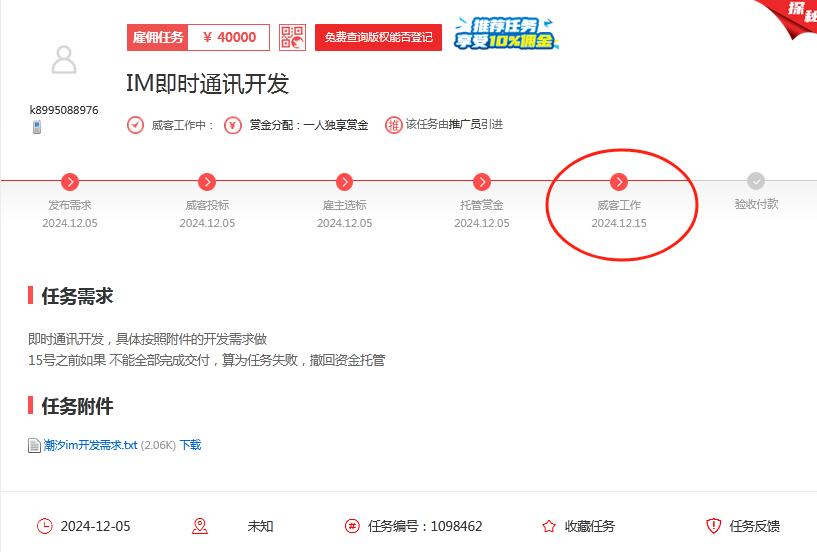This screenshot has height=552, width=817.
Task: Click the user avatar placeholder icon
Action: coord(64,60)
